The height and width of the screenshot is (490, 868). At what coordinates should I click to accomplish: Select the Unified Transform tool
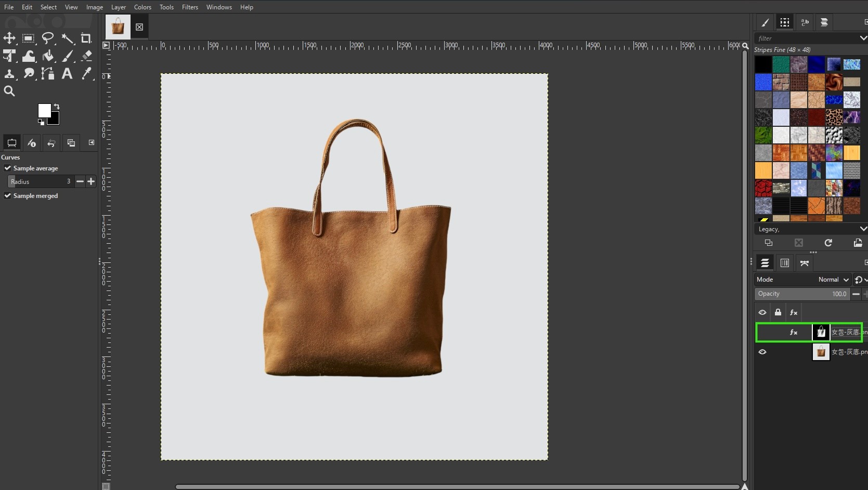click(9, 56)
